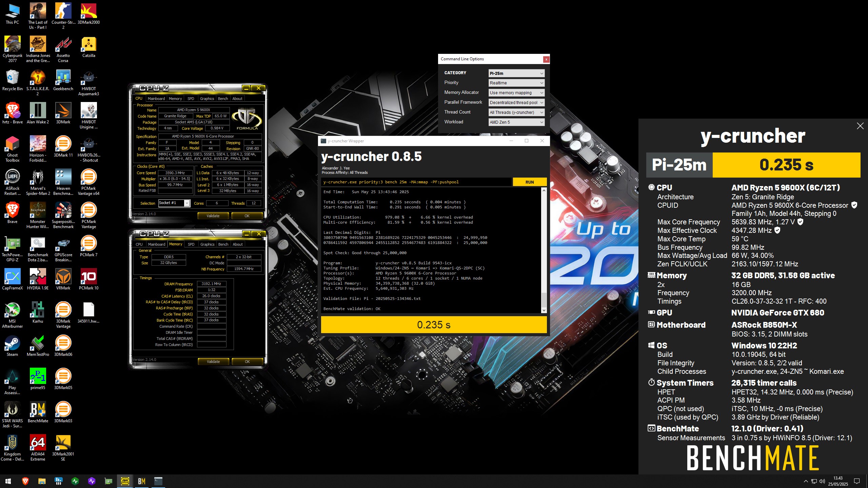Screen dimensions: 868x488
Task: Close the Command Line Options dialog
Action: (x=546, y=59)
